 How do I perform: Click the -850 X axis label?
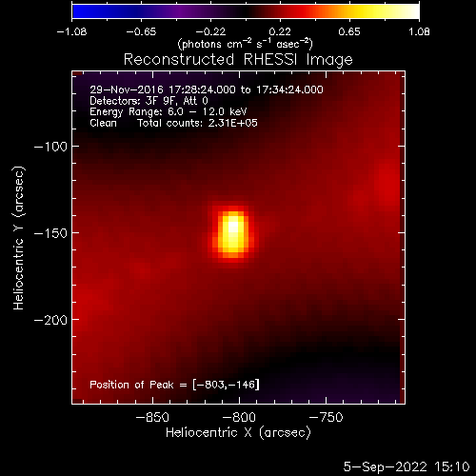152,417
